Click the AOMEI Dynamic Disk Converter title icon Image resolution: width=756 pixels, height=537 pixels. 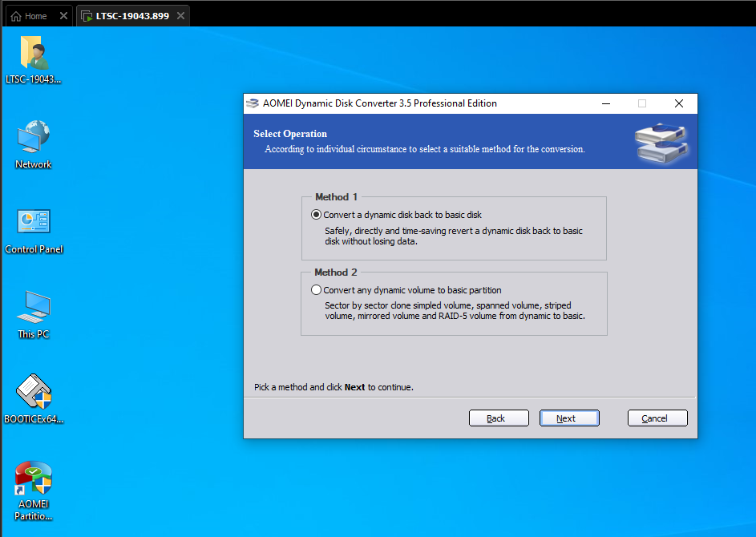pyautogui.click(x=253, y=103)
